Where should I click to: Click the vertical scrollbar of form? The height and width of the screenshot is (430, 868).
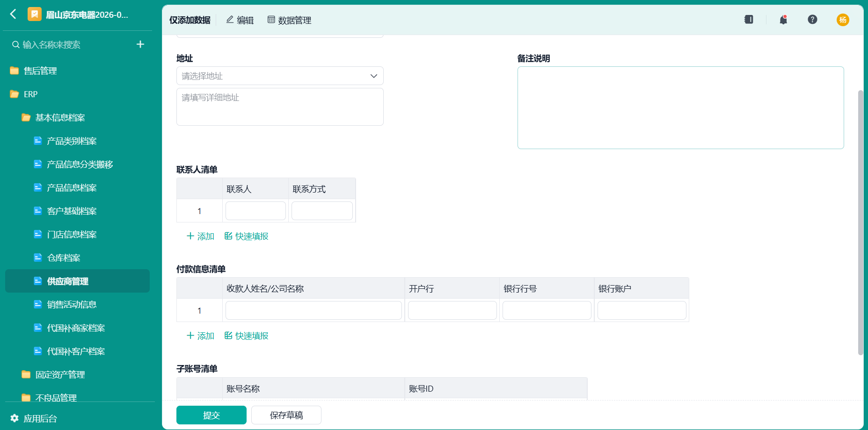point(861,222)
